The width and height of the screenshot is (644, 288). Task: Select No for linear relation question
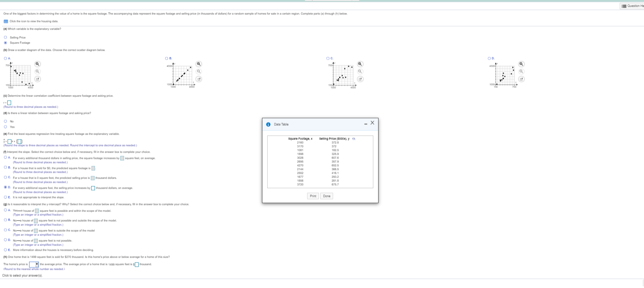(x=5, y=121)
